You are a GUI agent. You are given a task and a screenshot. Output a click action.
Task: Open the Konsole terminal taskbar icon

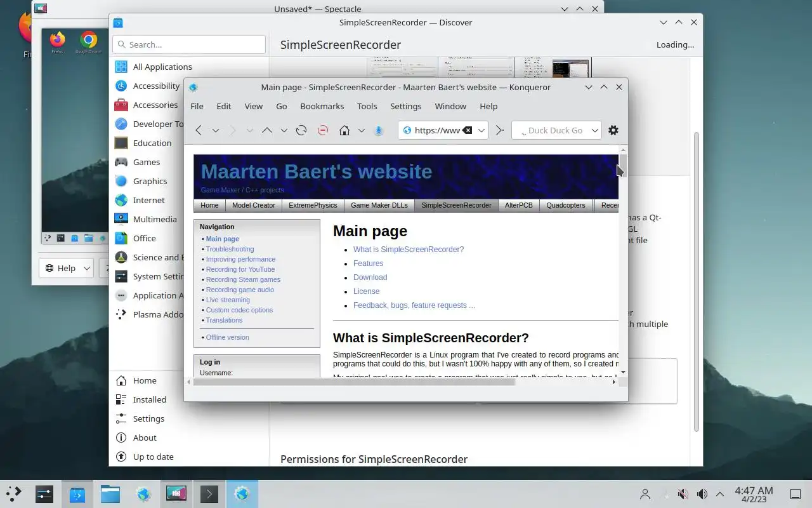(x=209, y=493)
